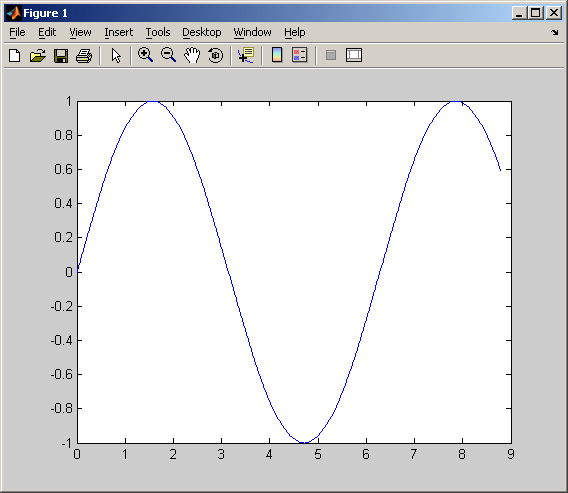Viewport: 568px width, 493px height.
Task: Click the Hide Plot Tools icon
Action: 331,55
